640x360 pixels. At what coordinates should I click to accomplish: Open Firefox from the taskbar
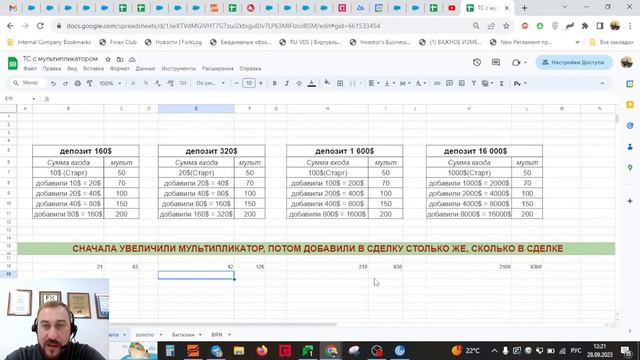point(262,351)
